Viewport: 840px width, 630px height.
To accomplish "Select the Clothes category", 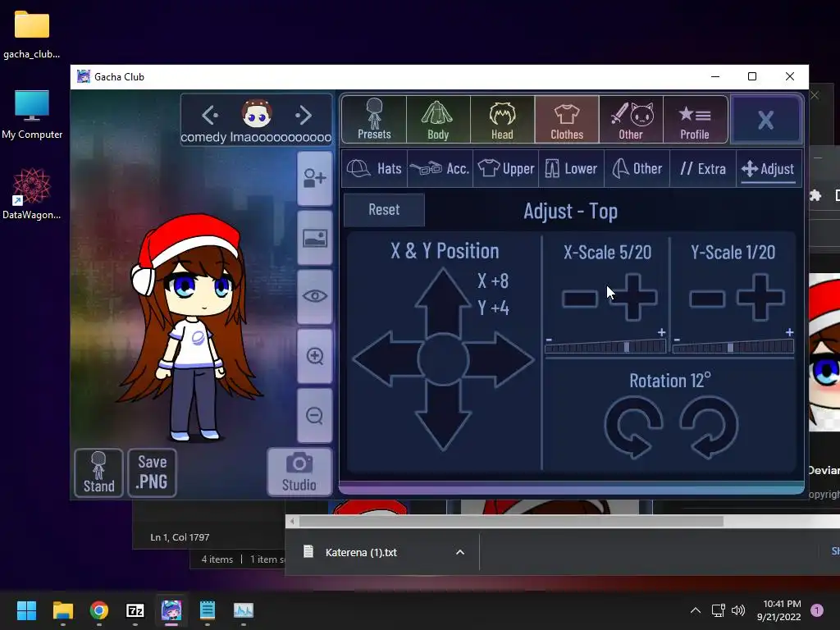I will point(567,120).
